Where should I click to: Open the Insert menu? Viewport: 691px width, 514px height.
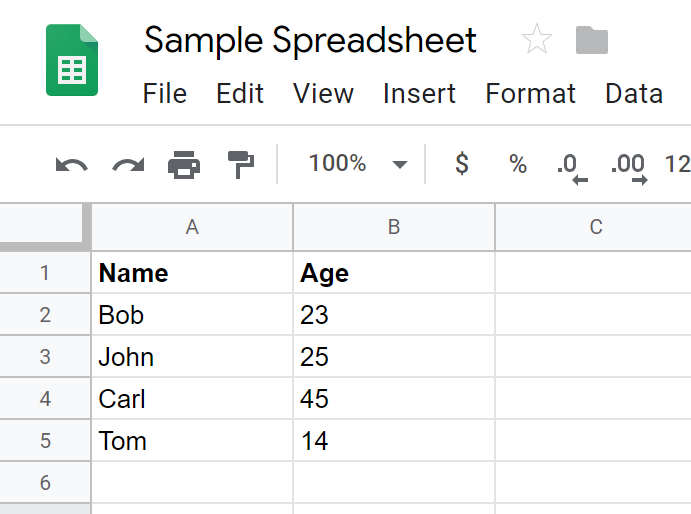420,94
